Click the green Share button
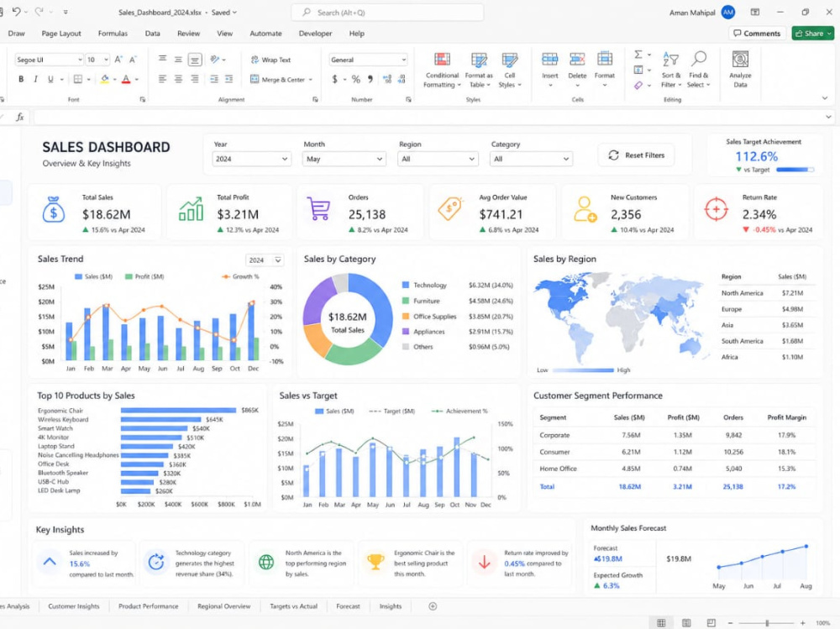The height and width of the screenshot is (629, 840). tap(812, 34)
